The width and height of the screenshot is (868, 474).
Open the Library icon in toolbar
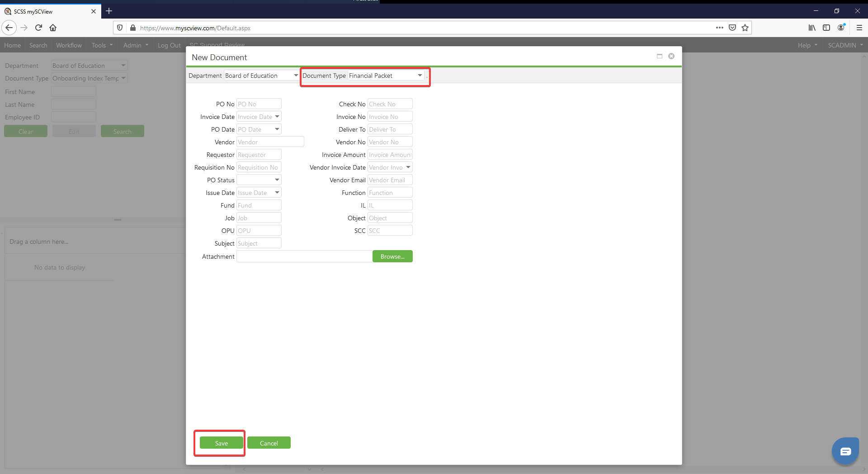(x=812, y=28)
